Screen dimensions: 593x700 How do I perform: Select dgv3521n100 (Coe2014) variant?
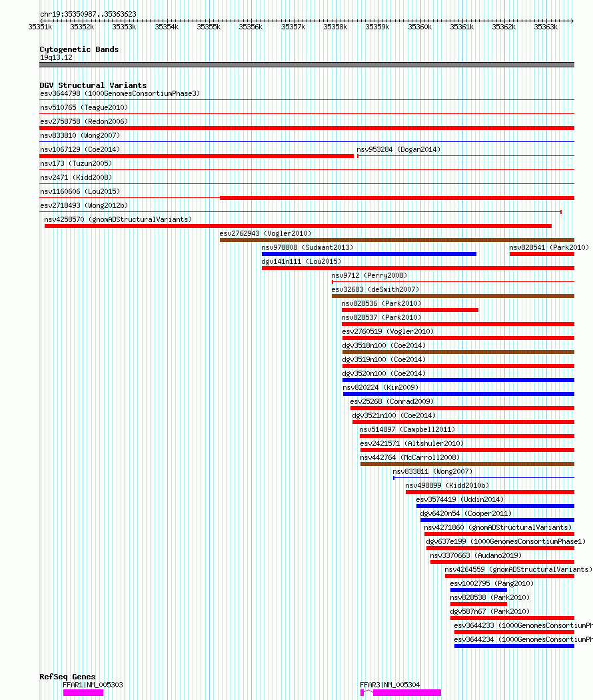click(394, 415)
